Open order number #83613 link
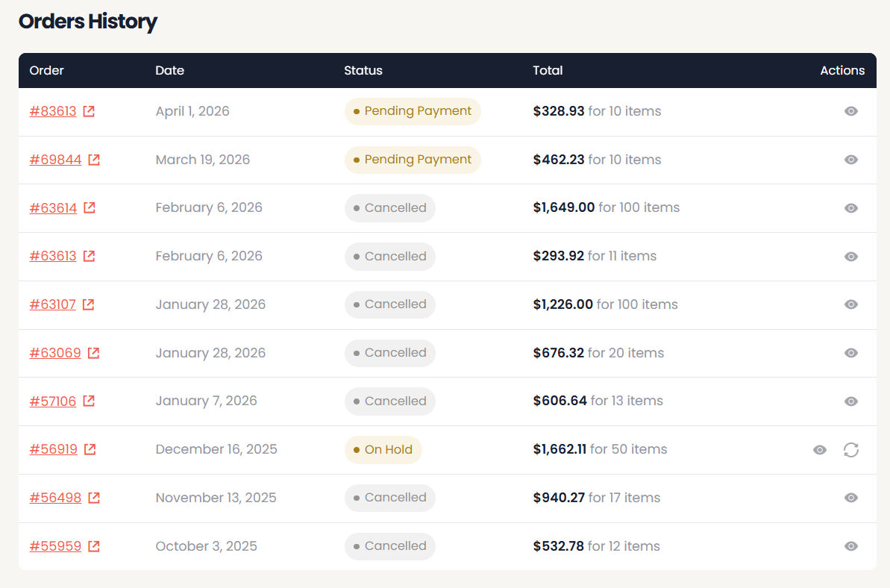The width and height of the screenshot is (890, 588). pos(53,111)
